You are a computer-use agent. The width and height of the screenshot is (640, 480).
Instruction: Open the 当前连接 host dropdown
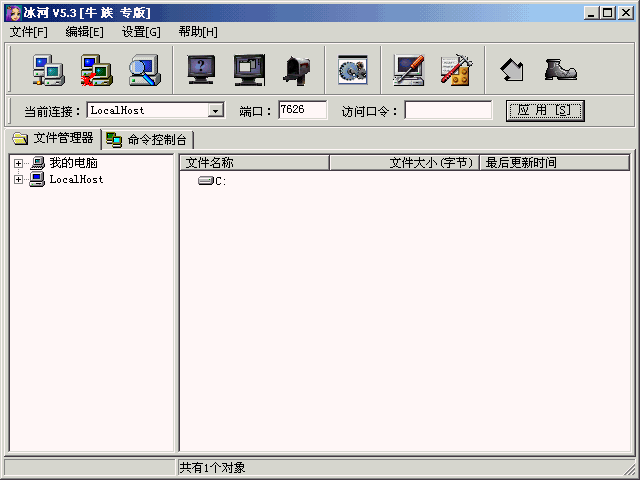215,110
